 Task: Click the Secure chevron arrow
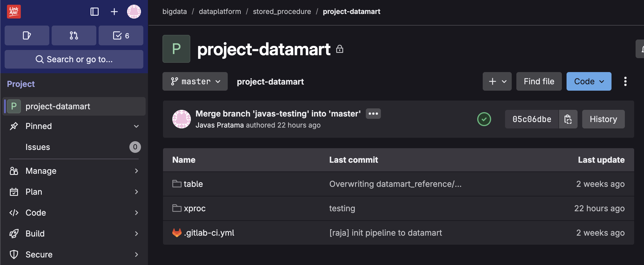136,255
